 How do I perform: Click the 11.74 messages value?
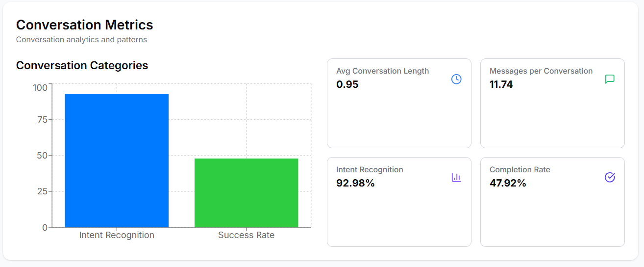501,84
